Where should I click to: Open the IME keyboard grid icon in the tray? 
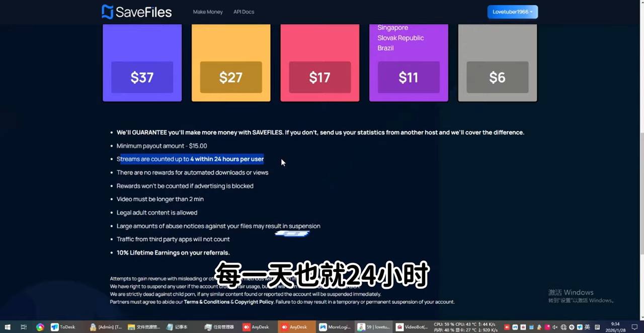(597, 327)
